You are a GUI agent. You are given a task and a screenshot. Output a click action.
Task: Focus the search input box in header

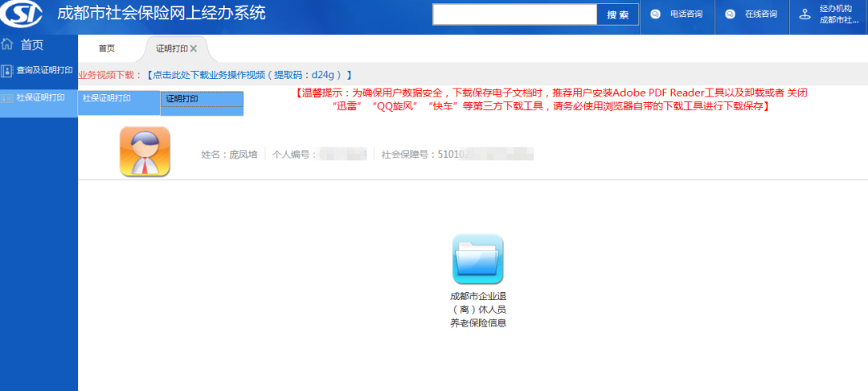514,14
